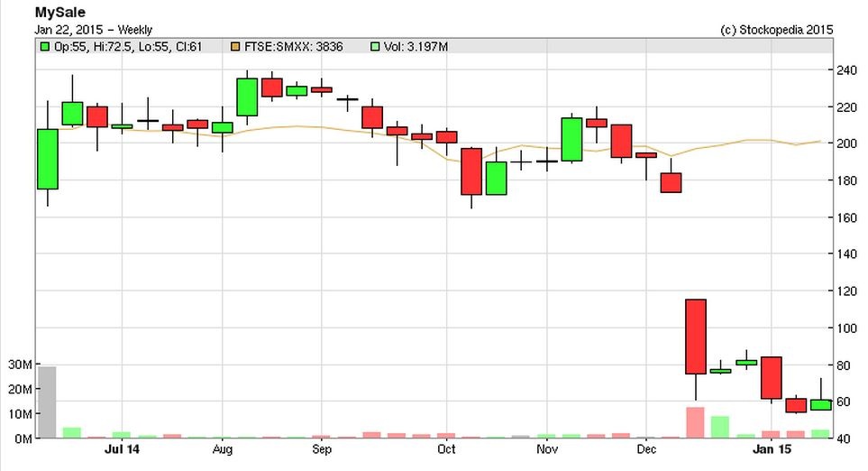The image size is (868, 471).
Task: Click the light green Vol legend swatch
Action: (x=376, y=46)
